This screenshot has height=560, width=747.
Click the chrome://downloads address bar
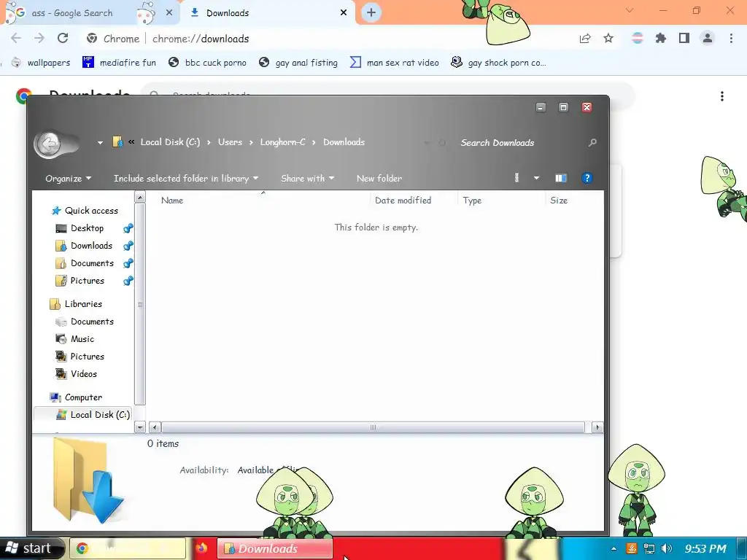(x=329, y=39)
